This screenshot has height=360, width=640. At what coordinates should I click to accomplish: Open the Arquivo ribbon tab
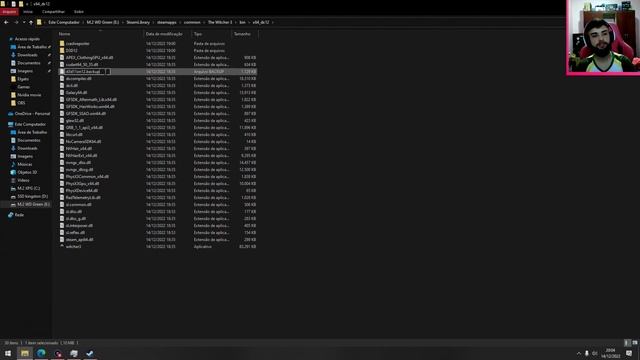[x=9, y=12]
